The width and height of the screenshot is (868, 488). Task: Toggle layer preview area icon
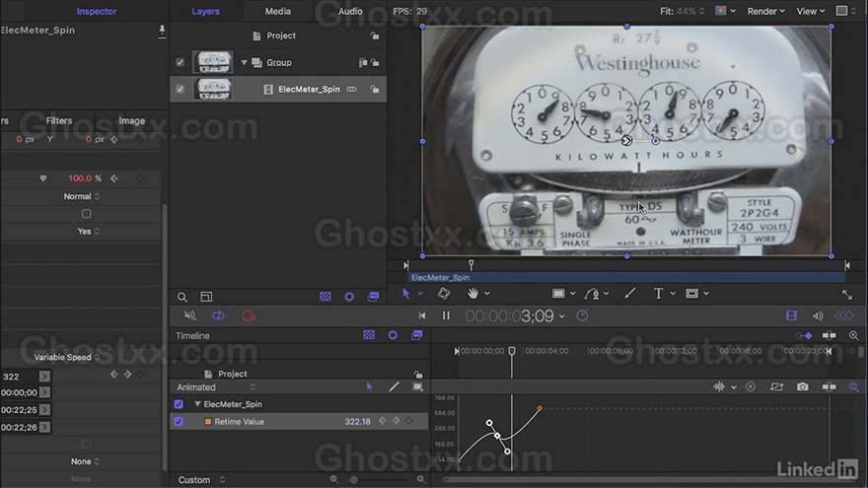pos(206,297)
